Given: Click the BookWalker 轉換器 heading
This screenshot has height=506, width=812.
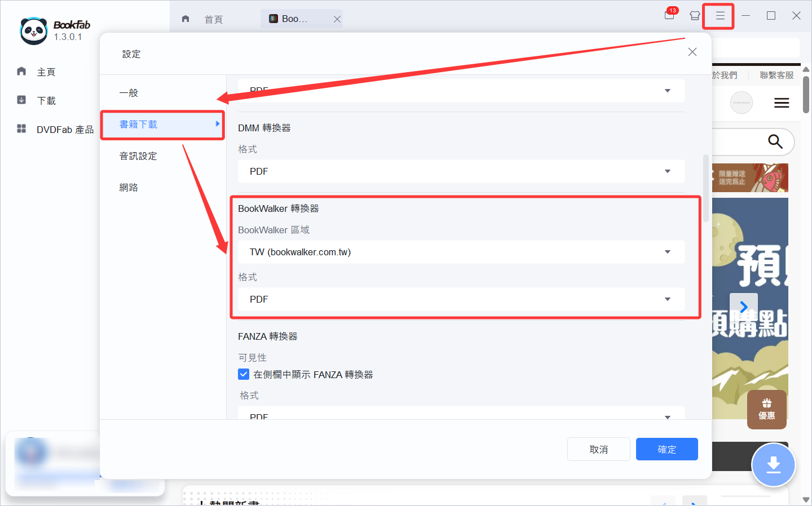Looking at the screenshot, I should [279, 208].
